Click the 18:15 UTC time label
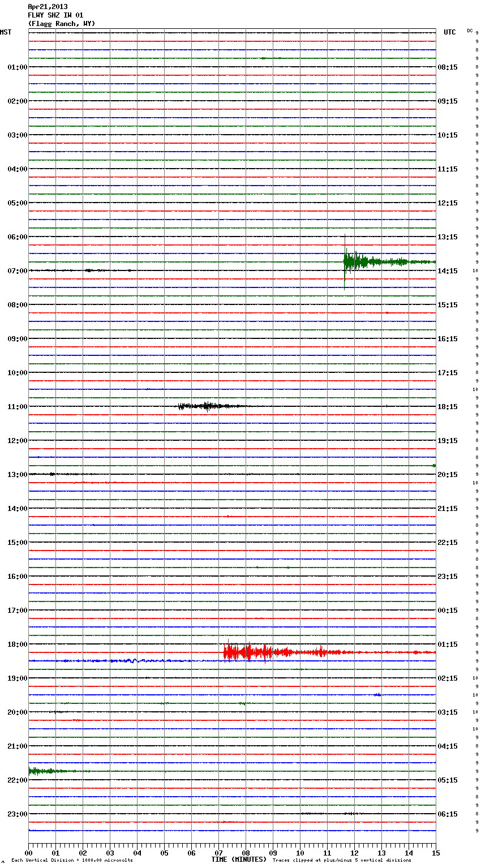Viewport: 481px width, 868px height. coord(448,407)
